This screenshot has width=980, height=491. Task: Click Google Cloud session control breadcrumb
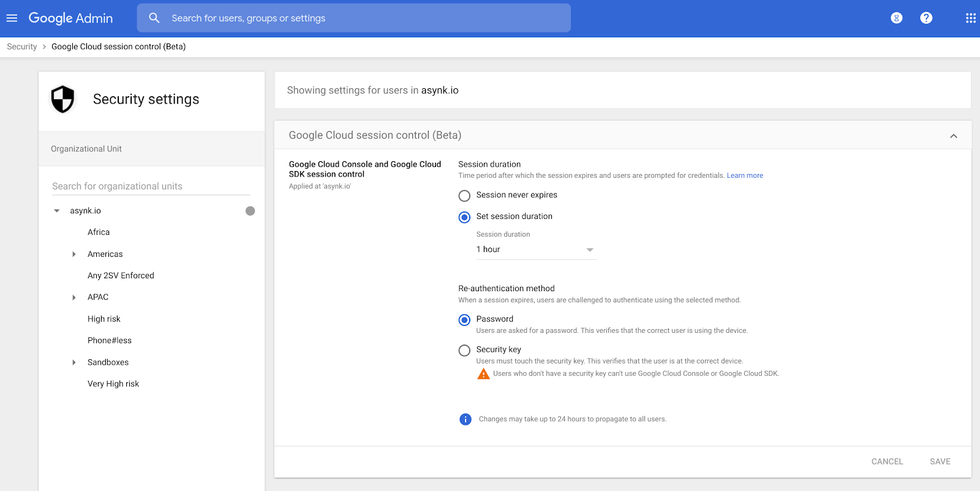click(118, 47)
